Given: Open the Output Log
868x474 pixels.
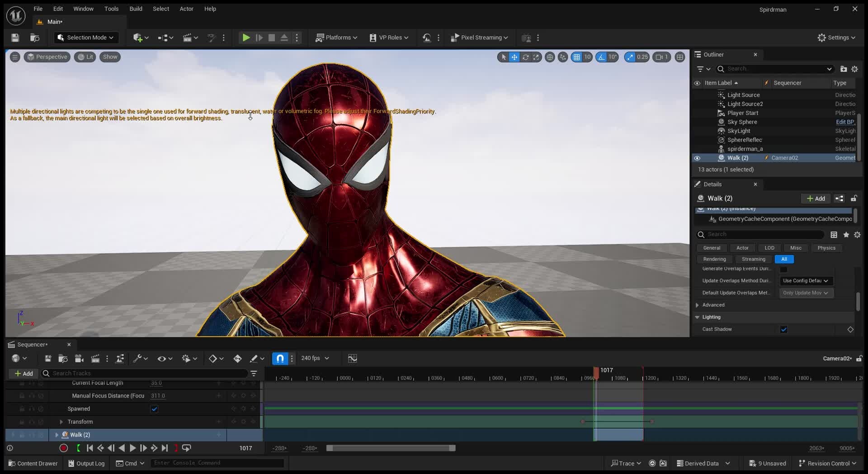Looking at the screenshot, I should coord(86,463).
